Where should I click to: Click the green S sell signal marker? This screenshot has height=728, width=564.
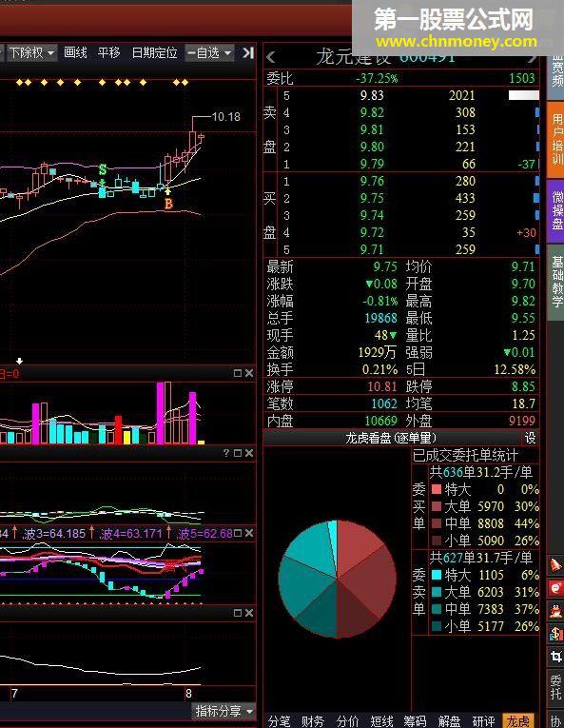click(x=103, y=169)
